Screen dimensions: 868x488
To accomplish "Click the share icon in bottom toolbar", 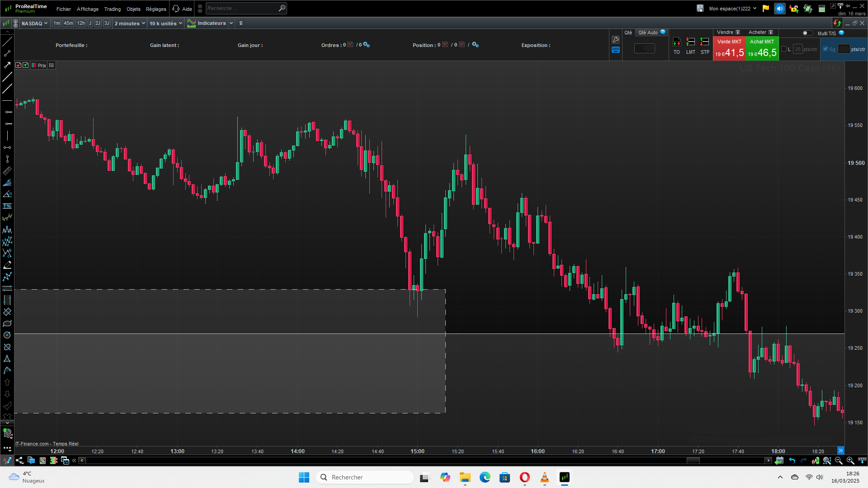I will (x=19, y=460).
